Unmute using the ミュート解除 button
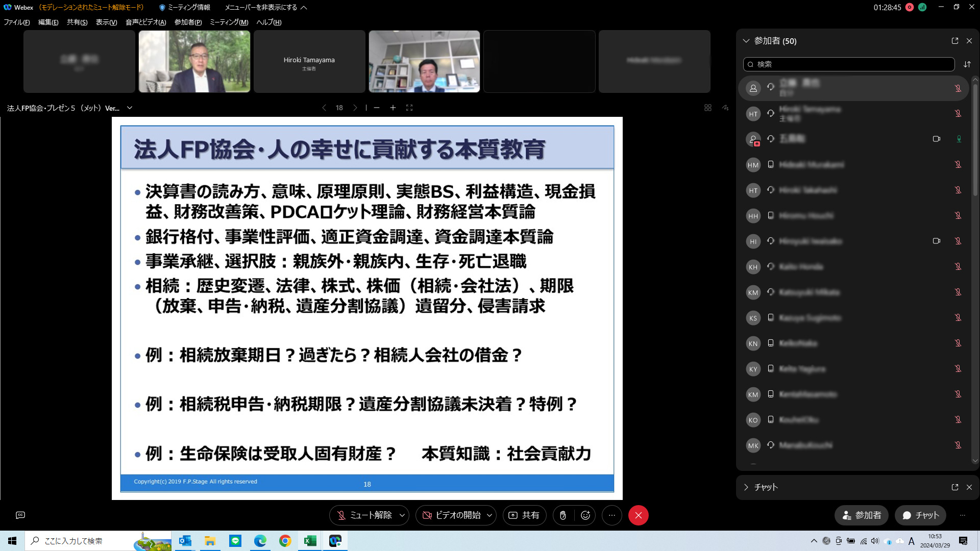 [x=364, y=515]
